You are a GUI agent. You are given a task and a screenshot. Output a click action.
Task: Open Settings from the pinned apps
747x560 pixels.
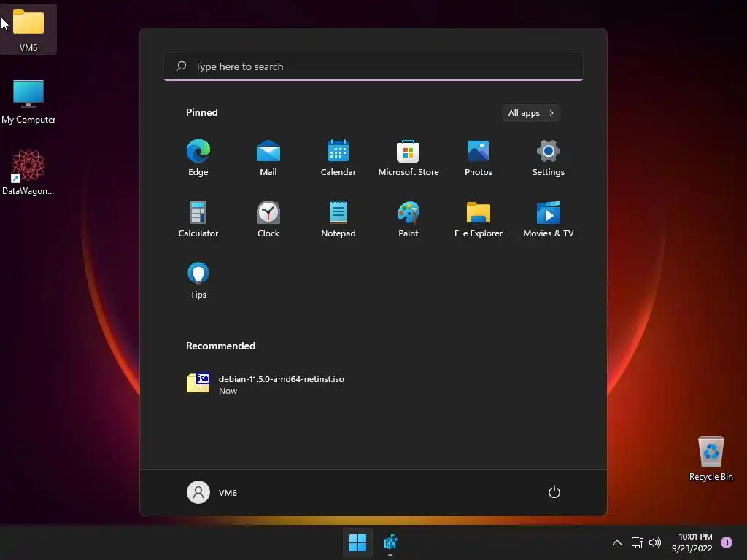click(x=549, y=157)
